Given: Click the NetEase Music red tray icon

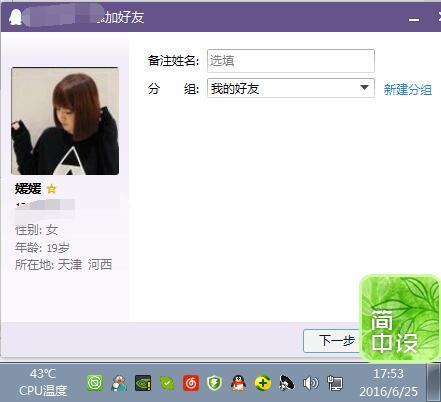Looking at the screenshot, I should pos(191,383).
